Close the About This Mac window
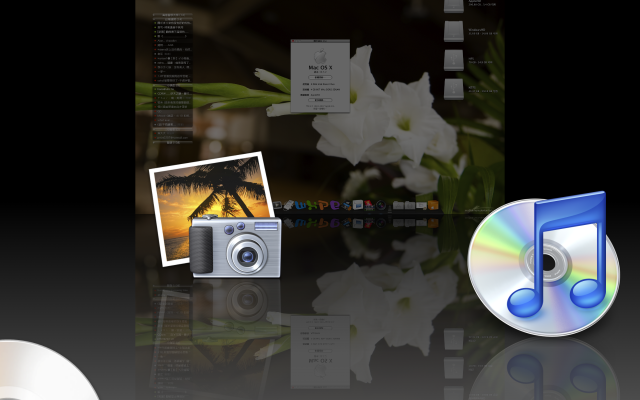640x400 pixels. click(x=293, y=41)
